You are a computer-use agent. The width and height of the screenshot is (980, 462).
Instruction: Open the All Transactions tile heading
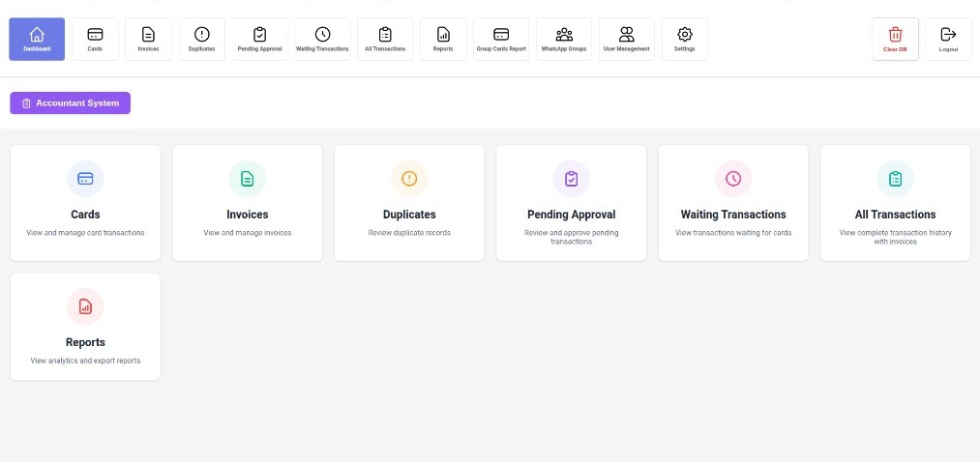[895, 215]
